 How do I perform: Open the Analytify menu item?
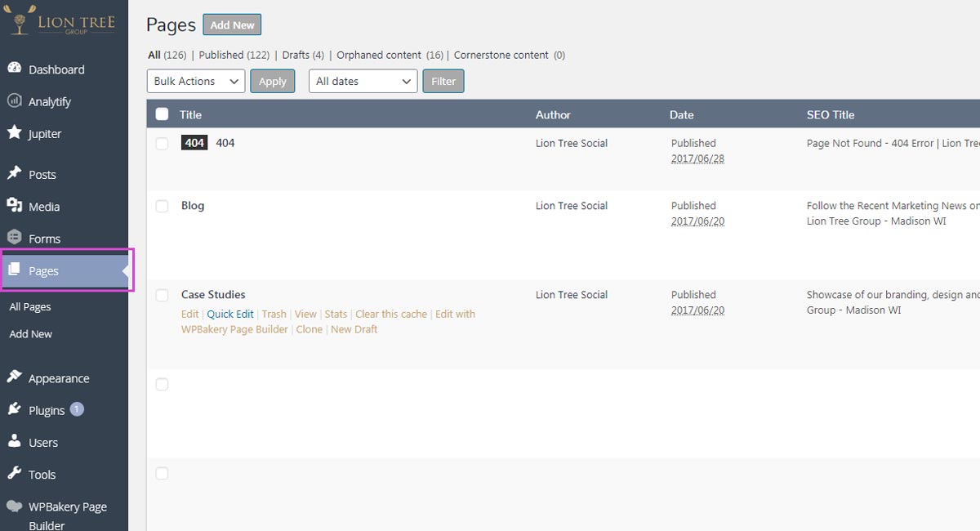pyautogui.click(x=50, y=101)
